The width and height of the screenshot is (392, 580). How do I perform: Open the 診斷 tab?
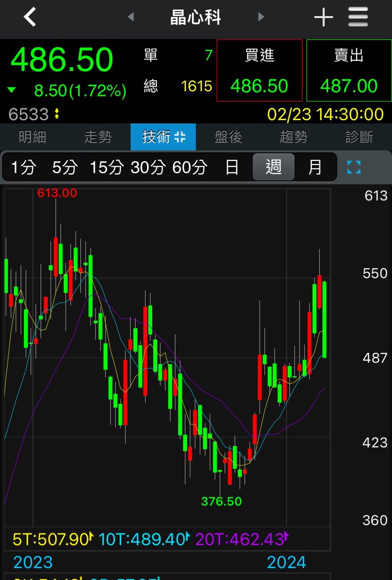(359, 137)
